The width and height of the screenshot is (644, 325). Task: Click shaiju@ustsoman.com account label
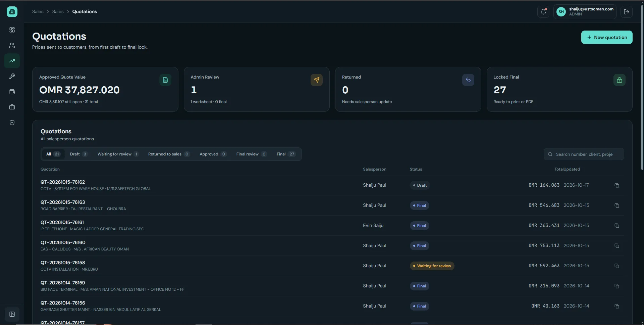coord(591,9)
